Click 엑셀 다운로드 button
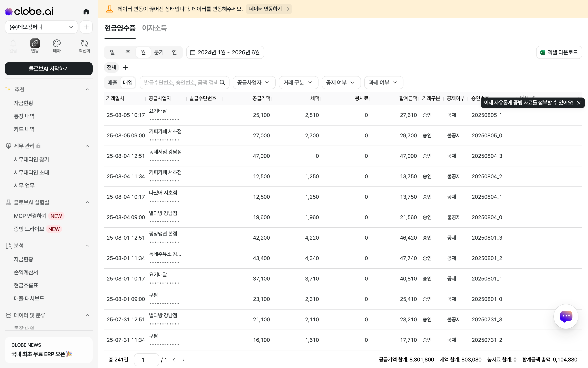The height and width of the screenshot is (368, 588). coord(559,52)
